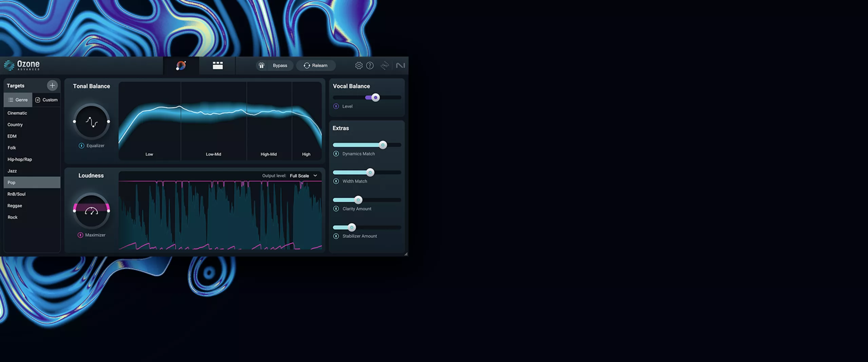Select the Pop genre target
868x362 pixels.
(x=32, y=182)
